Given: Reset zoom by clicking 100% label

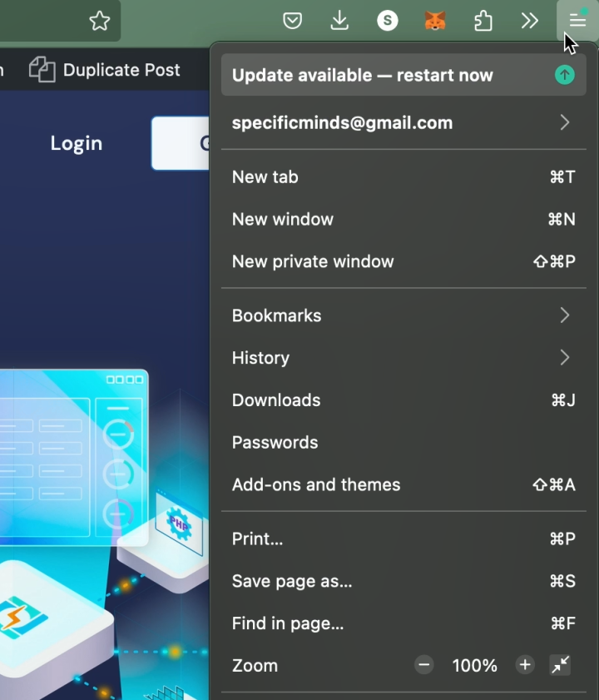Looking at the screenshot, I should [474, 665].
